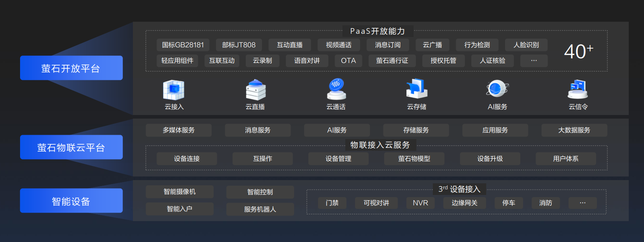Select the 授权托管 tag
This screenshot has height=242, width=644.
point(444,61)
